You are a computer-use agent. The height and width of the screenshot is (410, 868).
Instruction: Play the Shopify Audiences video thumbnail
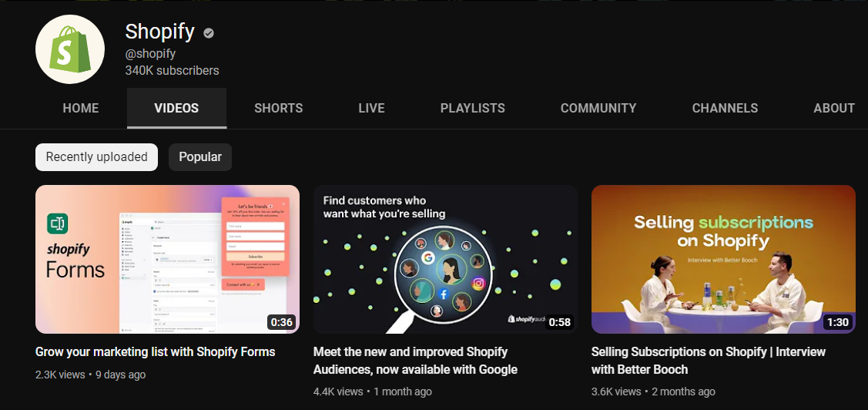point(446,259)
